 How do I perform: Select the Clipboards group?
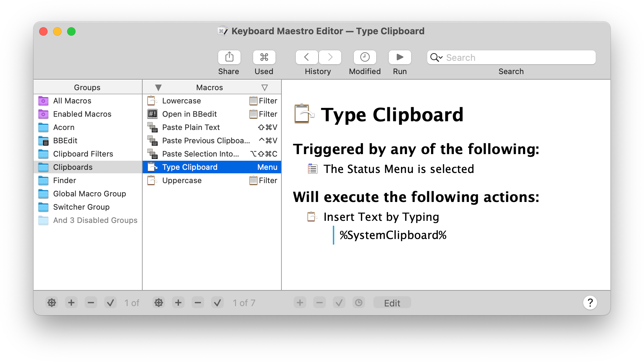(87, 167)
